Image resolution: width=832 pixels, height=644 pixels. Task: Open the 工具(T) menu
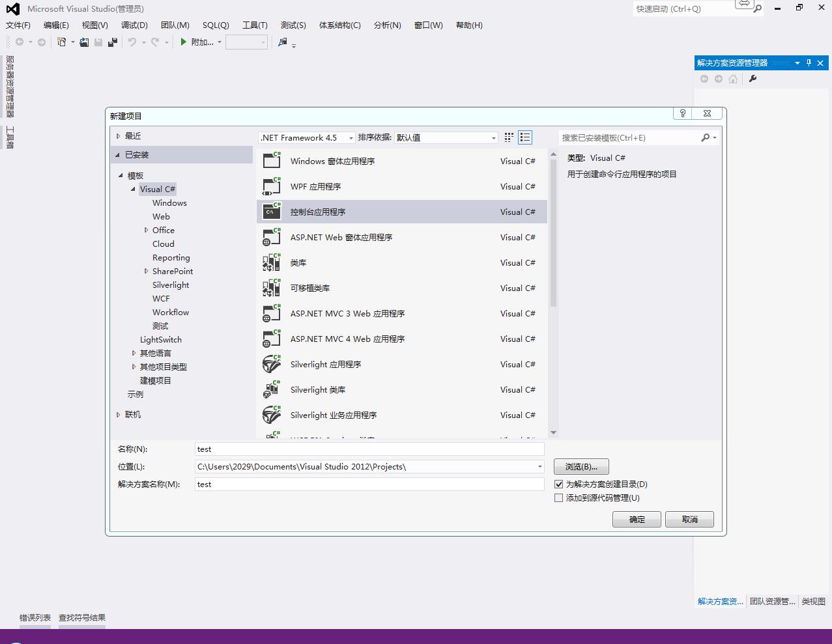[255, 25]
